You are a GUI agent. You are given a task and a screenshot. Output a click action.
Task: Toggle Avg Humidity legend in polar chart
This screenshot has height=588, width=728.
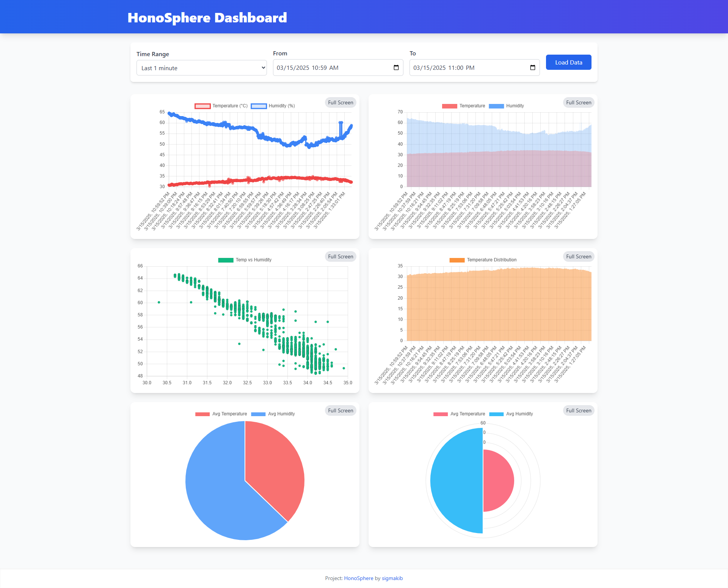(511, 414)
